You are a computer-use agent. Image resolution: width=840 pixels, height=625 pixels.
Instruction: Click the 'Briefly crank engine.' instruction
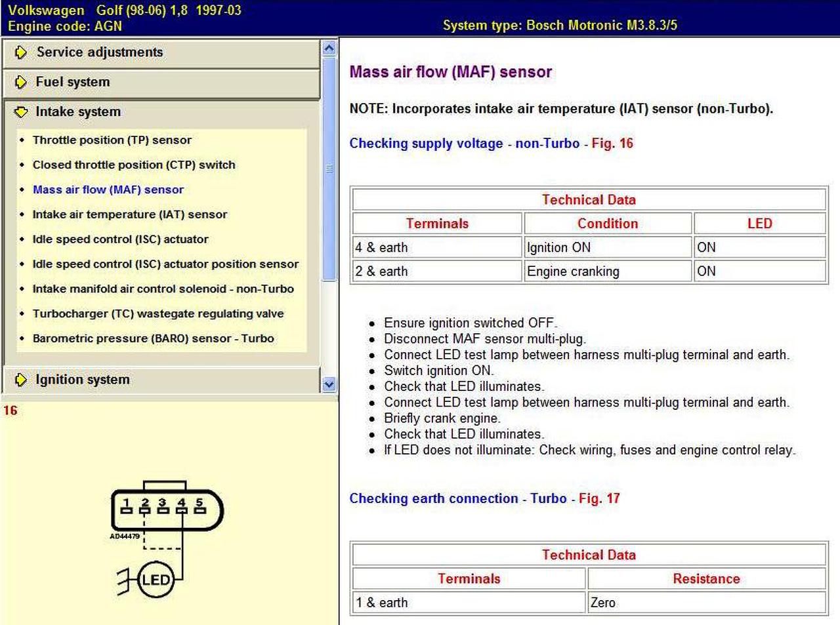(x=442, y=418)
